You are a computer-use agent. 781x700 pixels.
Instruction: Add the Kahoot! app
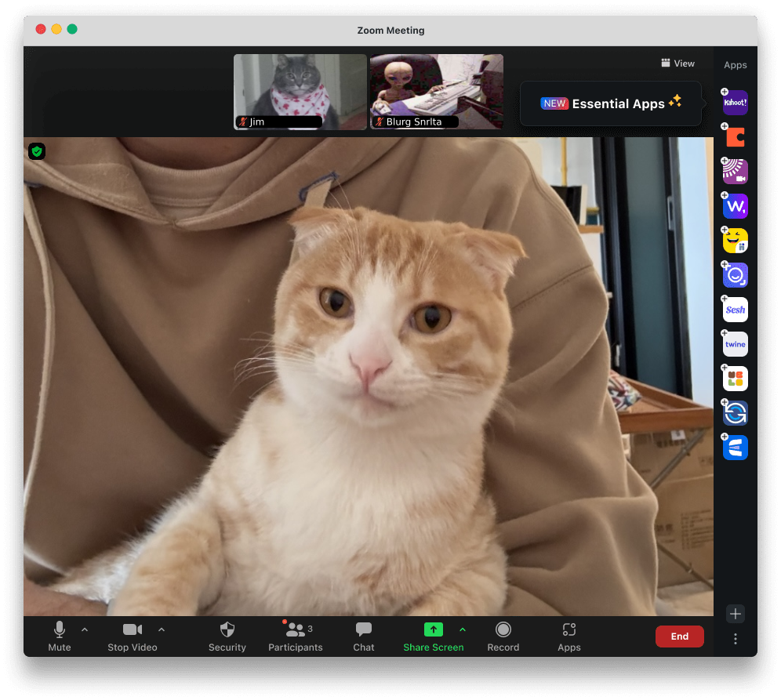735,102
